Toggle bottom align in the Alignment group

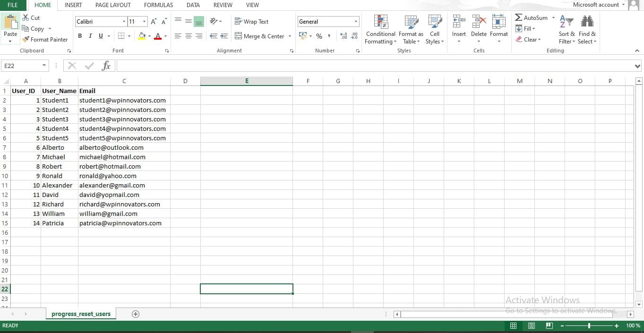tap(199, 21)
